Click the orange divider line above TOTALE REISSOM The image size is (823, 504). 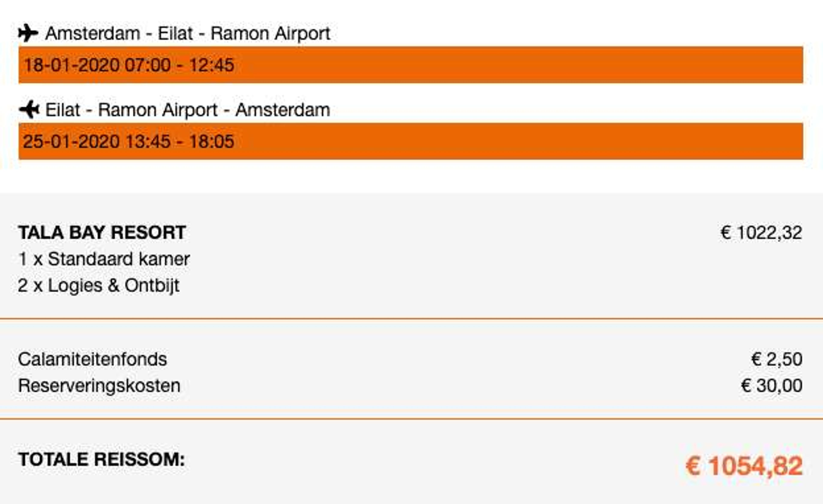tap(411, 418)
